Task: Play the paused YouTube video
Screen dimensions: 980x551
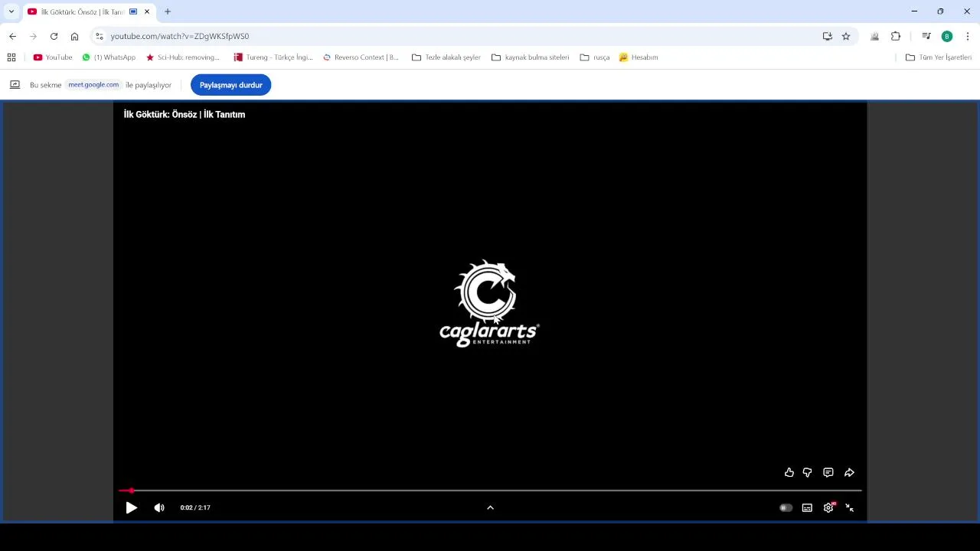Action: click(132, 507)
